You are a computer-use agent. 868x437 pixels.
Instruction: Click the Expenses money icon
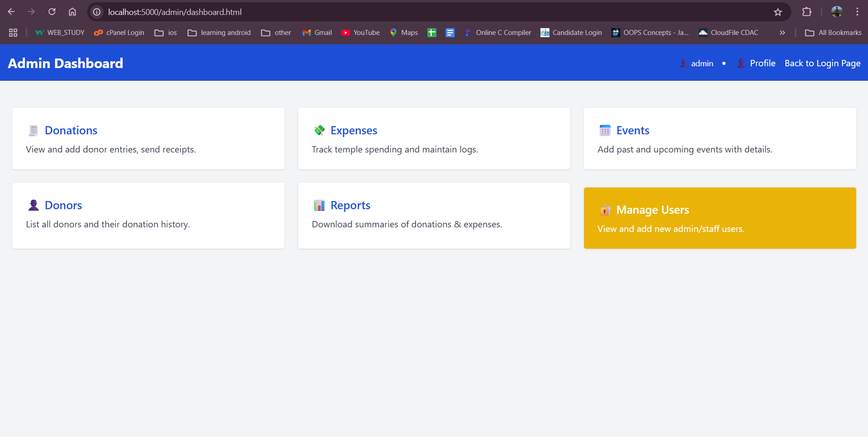point(319,130)
